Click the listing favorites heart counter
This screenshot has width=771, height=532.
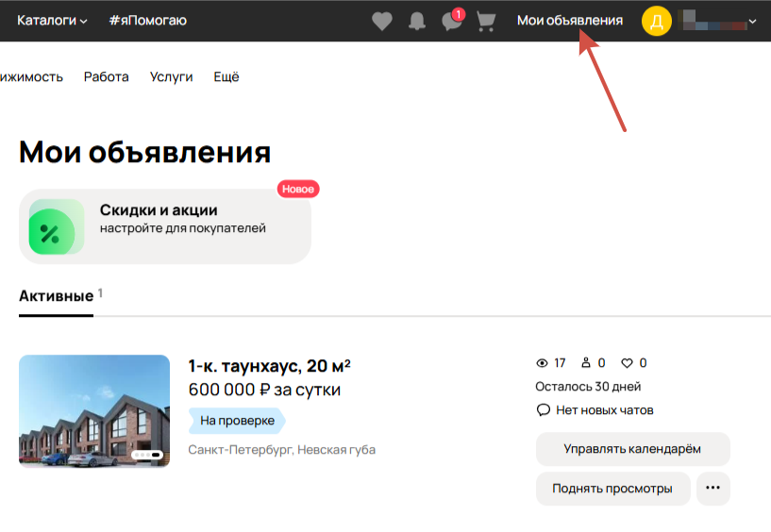[626, 363]
